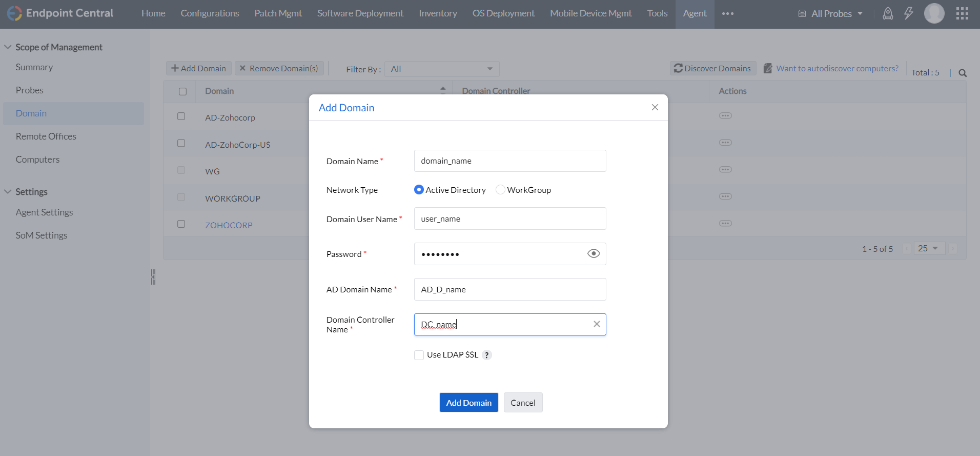Enable the Use LDAP SSL checkbox
The height and width of the screenshot is (456, 980).
coord(419,355)
